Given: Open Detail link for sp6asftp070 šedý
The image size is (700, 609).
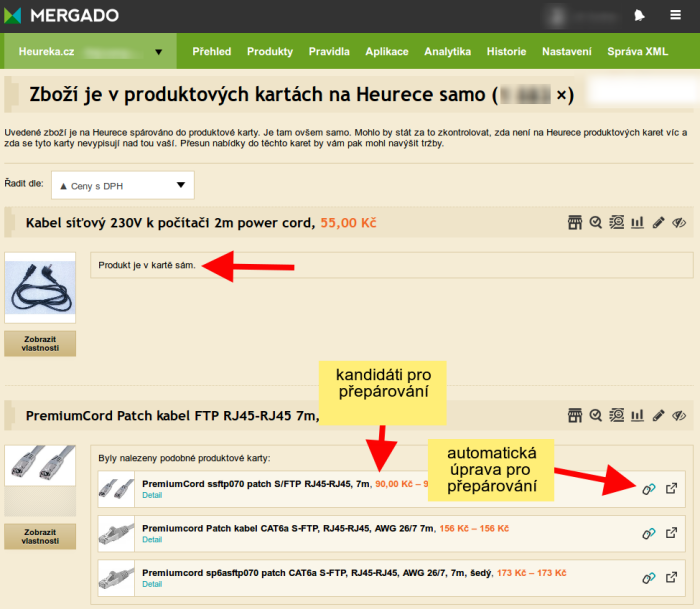Looking at the screenshot, I should click(152, 584).
